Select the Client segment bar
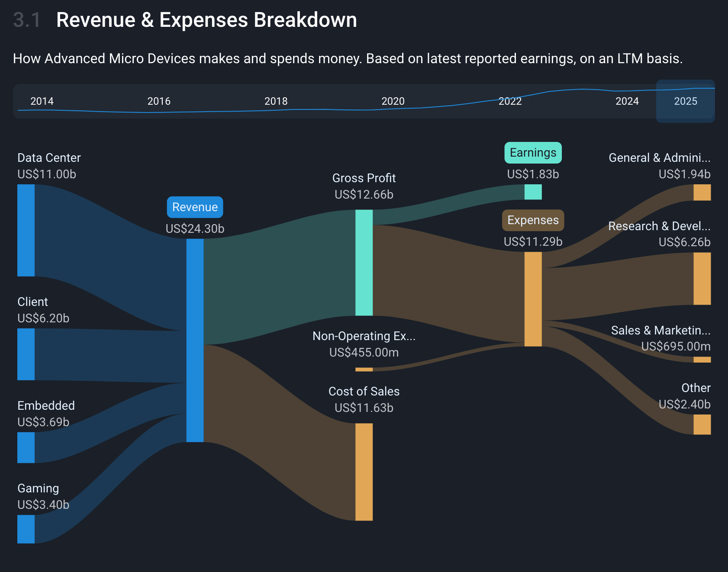This screenshot has height=572, width=728. click(x=26, y=354)
